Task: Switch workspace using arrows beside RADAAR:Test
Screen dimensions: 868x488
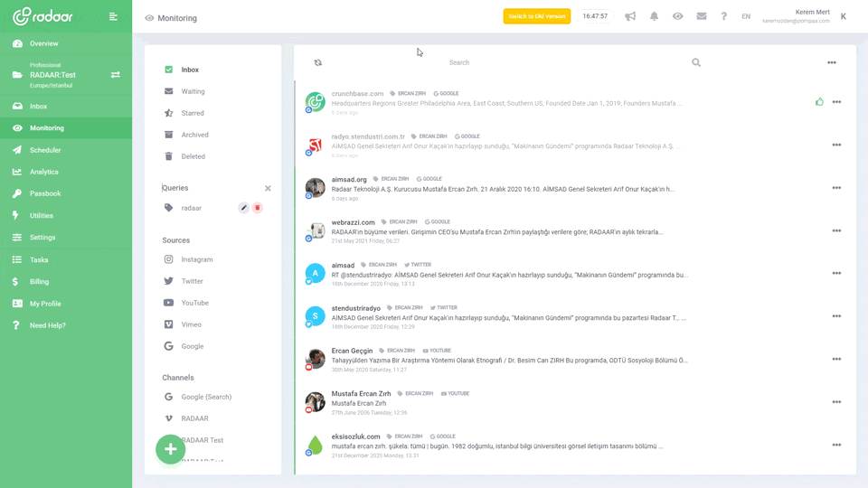Action: click(116, 75)
